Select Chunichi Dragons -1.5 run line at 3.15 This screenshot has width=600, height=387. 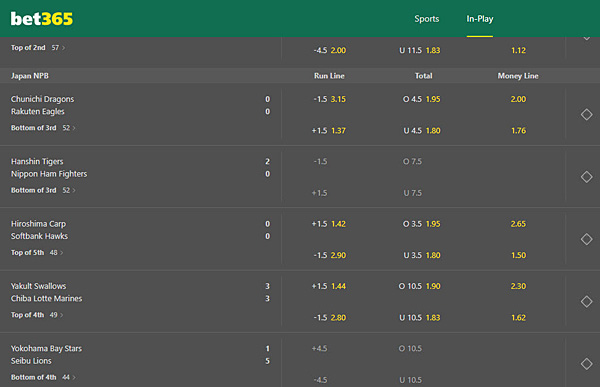pyautogui.click(x=329, y=99)
